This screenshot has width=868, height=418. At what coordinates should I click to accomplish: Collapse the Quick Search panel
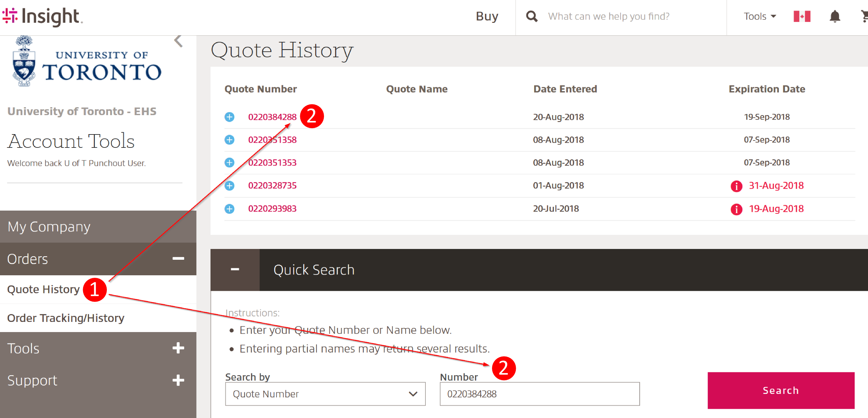click(x=235, y=270)
